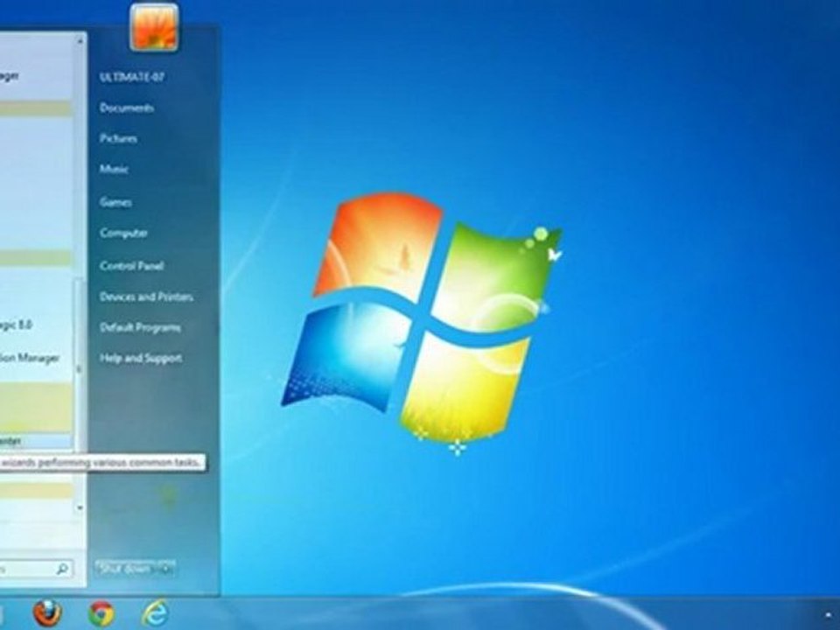The width and height of the screenshot is (840, 630).
Task: Open the ULTIMATE-07 user folder
Action: pyautogui.click(x=132, y=77)
